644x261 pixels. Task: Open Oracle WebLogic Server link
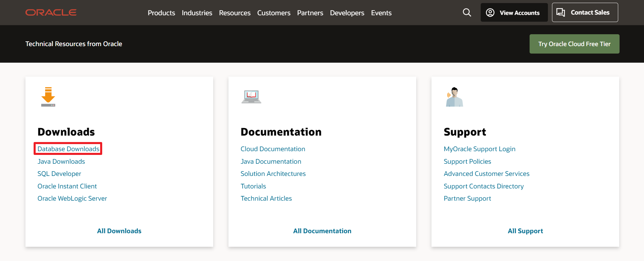tap(72, 198)
